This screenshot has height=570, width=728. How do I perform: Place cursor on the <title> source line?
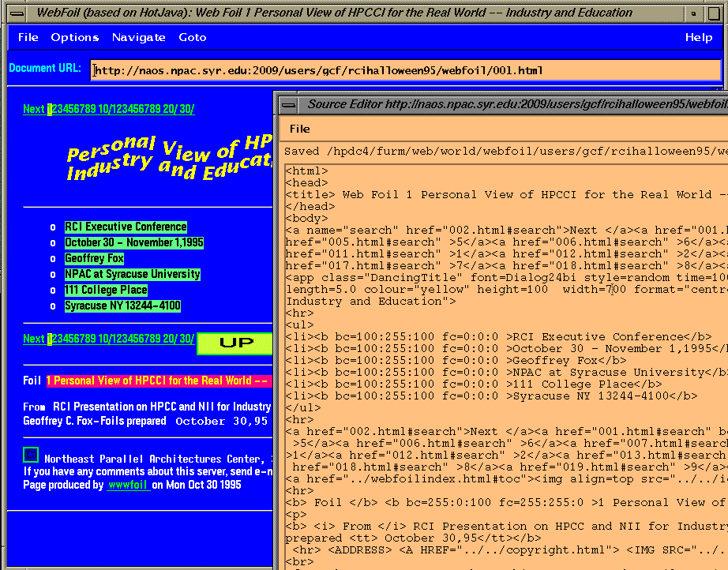(507, 194)
